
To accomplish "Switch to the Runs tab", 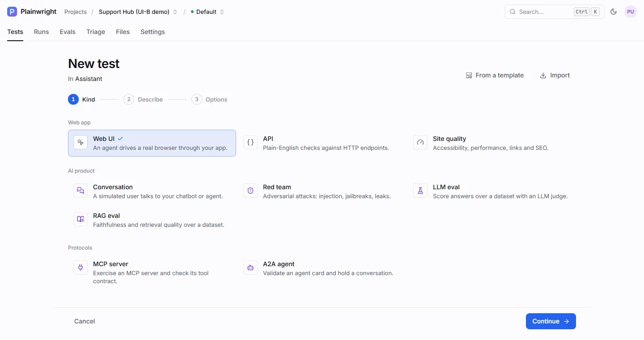I will [x=42, y=32].
